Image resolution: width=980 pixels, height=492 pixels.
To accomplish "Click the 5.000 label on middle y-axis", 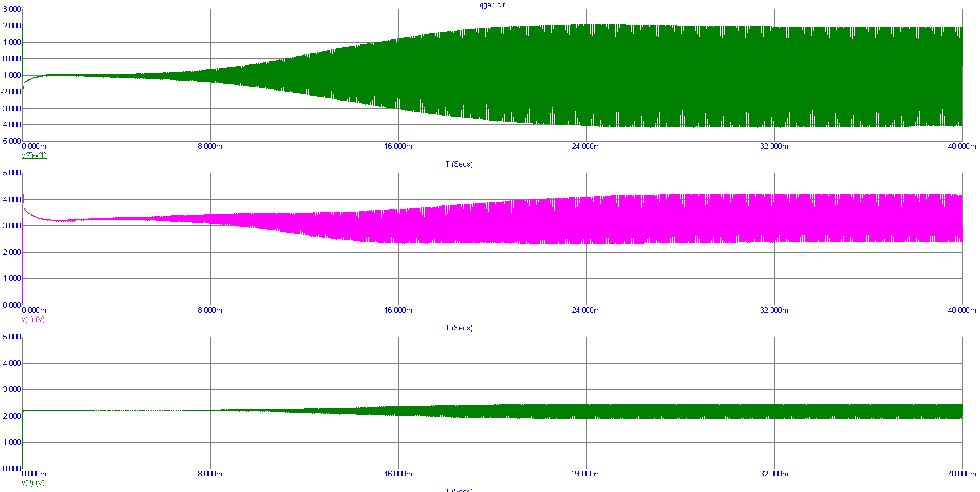I will 12,173.
